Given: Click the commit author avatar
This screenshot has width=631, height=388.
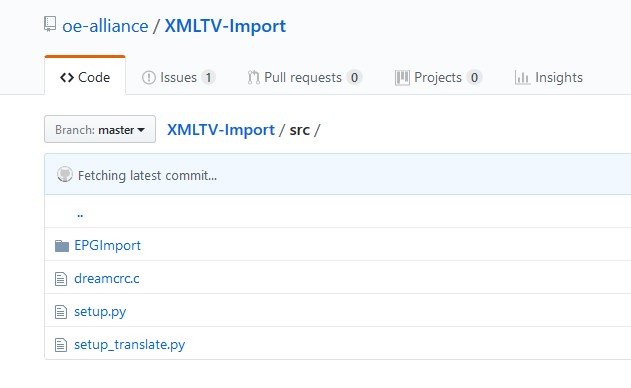Looking at the screenshot, I should [x=65, y=174].
